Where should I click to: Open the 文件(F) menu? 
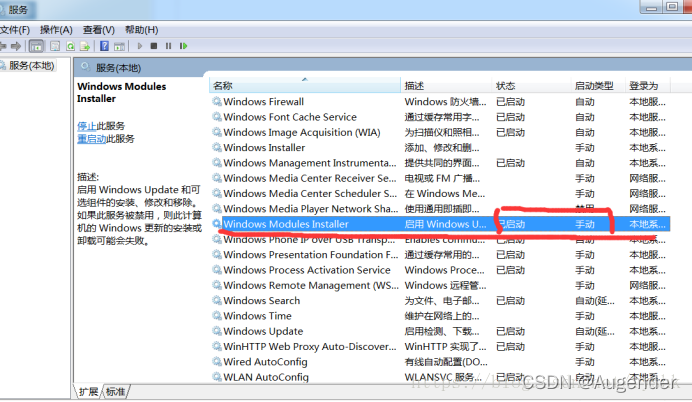point(15,30)
